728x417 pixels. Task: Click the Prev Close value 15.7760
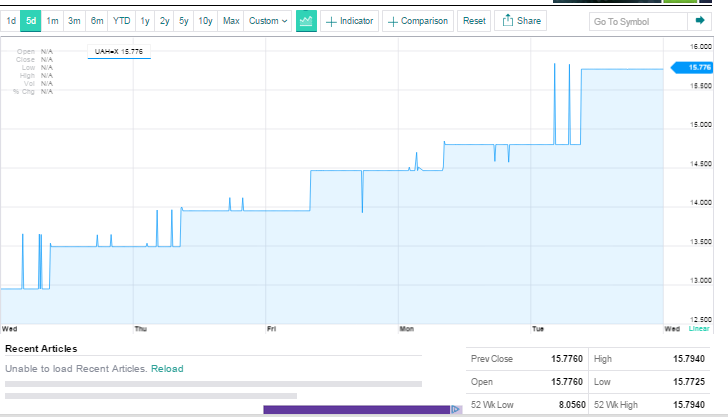(x=566, y=359)
